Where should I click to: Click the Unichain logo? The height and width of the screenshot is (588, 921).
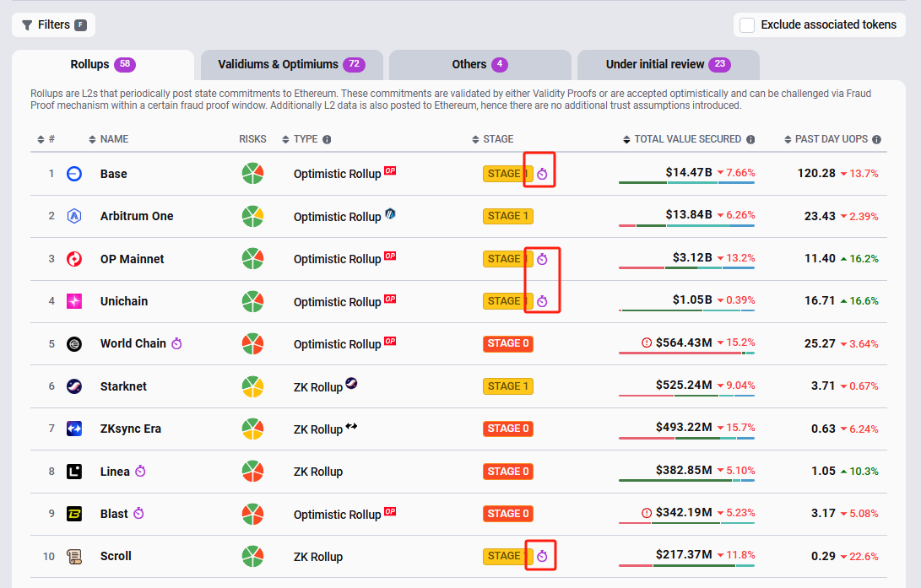click(x=74, y=301)
